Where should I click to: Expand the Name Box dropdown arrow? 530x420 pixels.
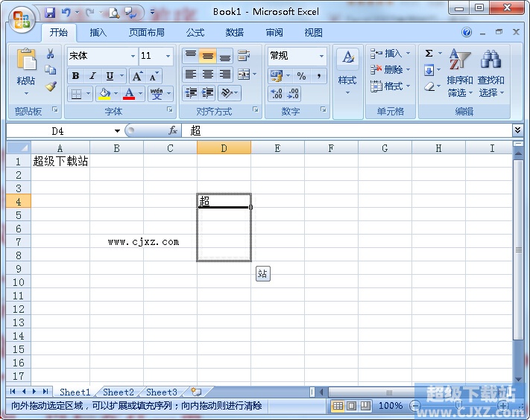click(x=117, y=131)
